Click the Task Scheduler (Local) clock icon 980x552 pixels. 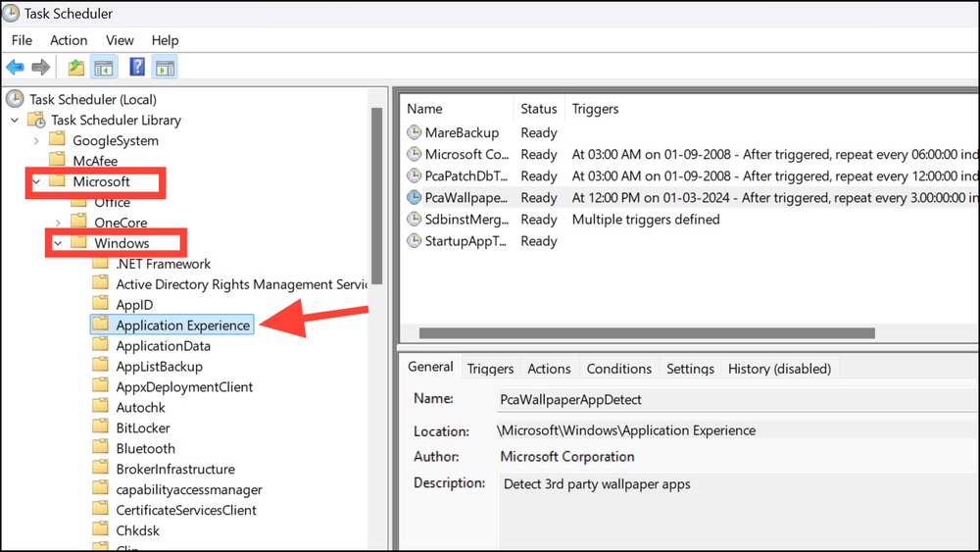(15, 99)
